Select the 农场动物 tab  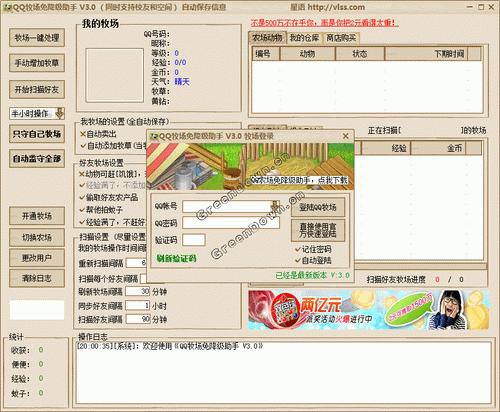(x=267, y=38)
